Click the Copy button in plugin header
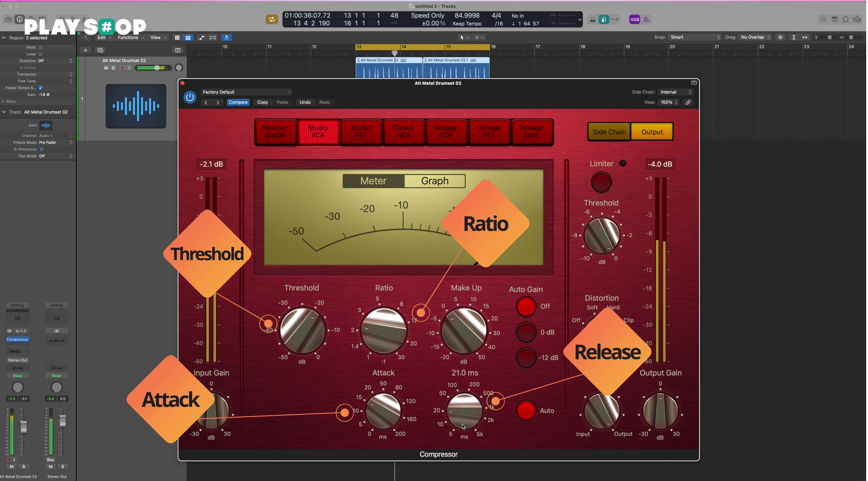 click(x=263, y=103)
